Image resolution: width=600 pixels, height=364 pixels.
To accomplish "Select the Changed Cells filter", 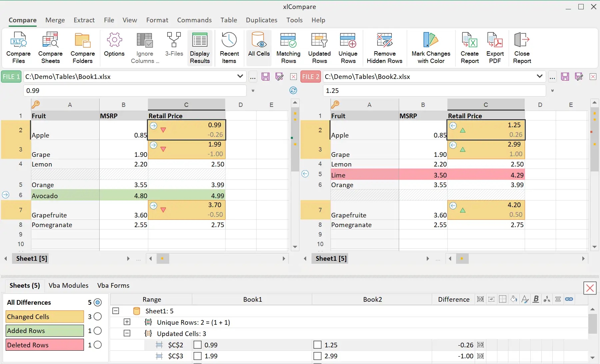I will click(44, 316).
